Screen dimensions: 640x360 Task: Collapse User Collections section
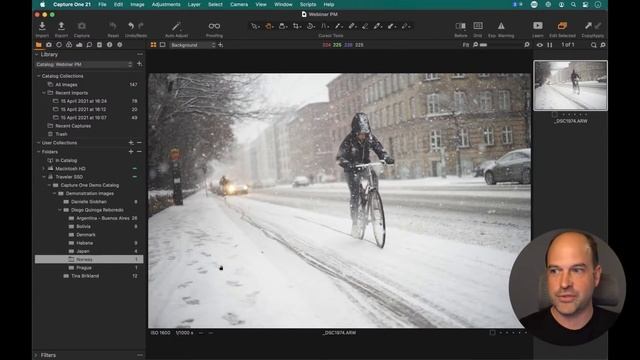(x=39, y=143)
